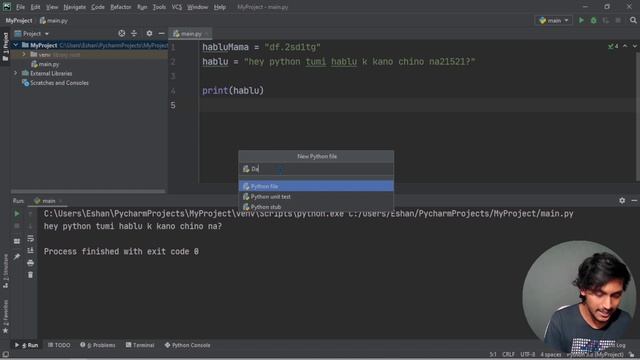Screen dimensions: 640x360
Task: Go to previous highlighted problem arrow
Action: point(625,46)
